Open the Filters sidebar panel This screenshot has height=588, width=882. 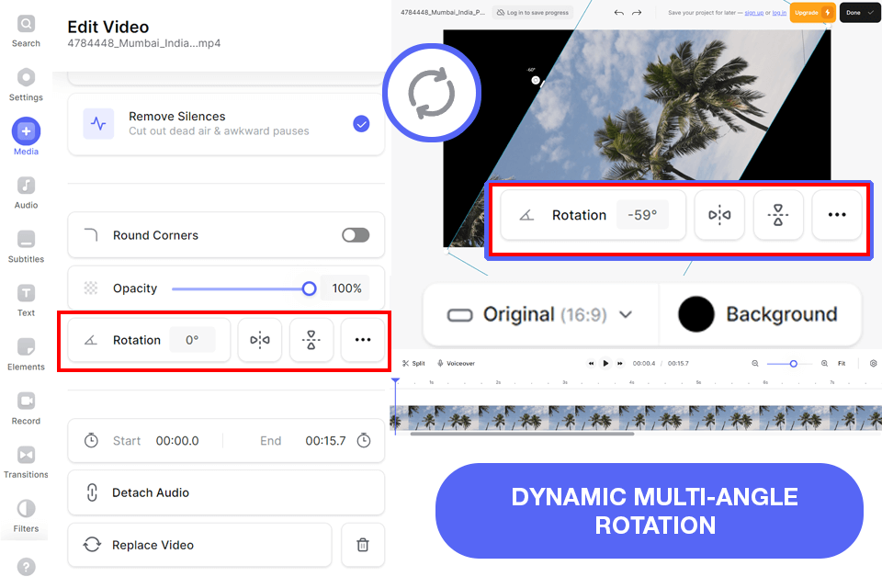pos(26,516)
